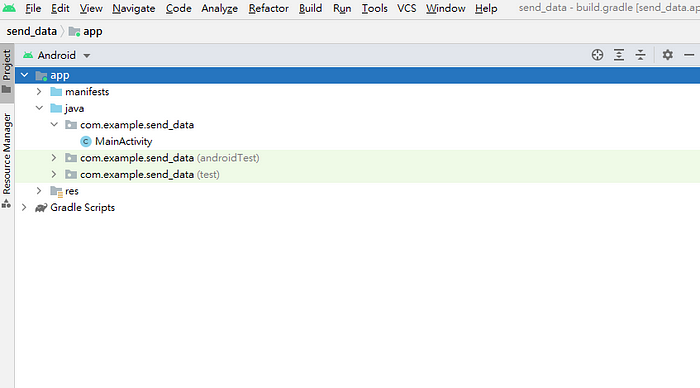
Task: Select com.example.send_data (test) package
Action: click(150, 175)
